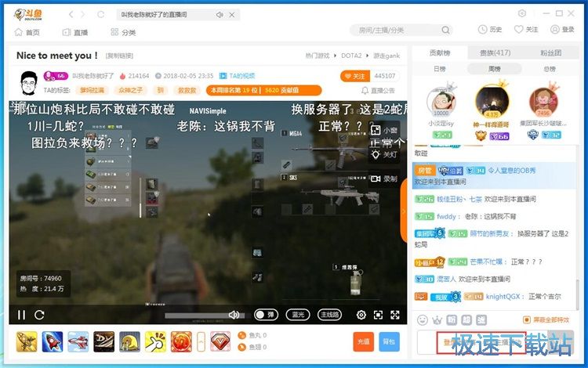Go forward with the right arrow
The height and width of the screenshot is (368, 588).
pos(83,15)
